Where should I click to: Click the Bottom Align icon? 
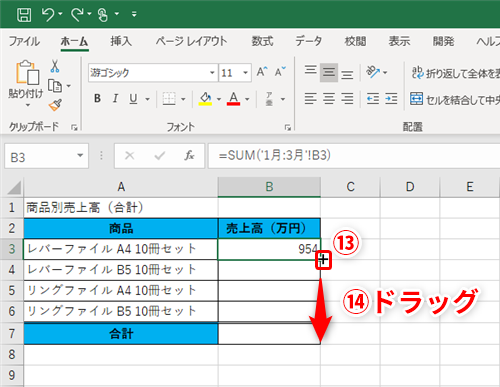click(347, 74)
